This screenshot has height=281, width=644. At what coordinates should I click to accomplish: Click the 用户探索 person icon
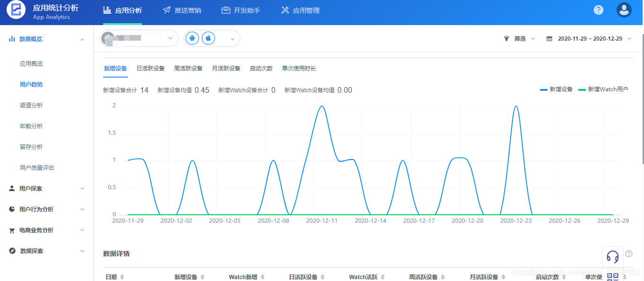pyautogui.click(x=12, y=188)
